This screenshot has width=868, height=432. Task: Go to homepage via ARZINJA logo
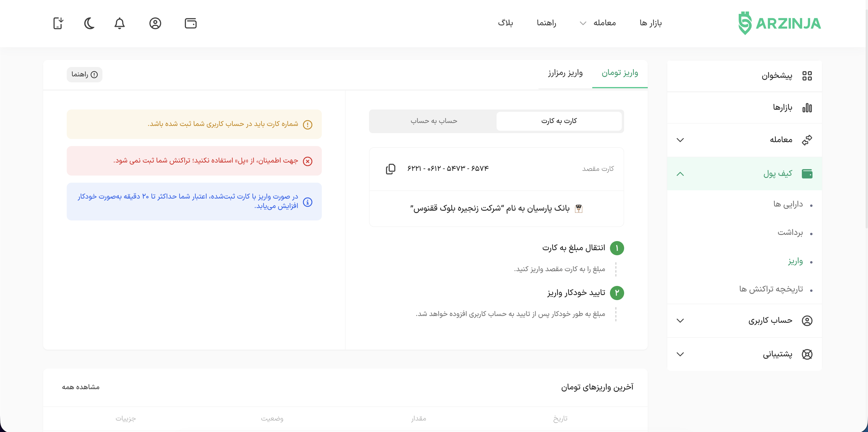coord(779,23)
